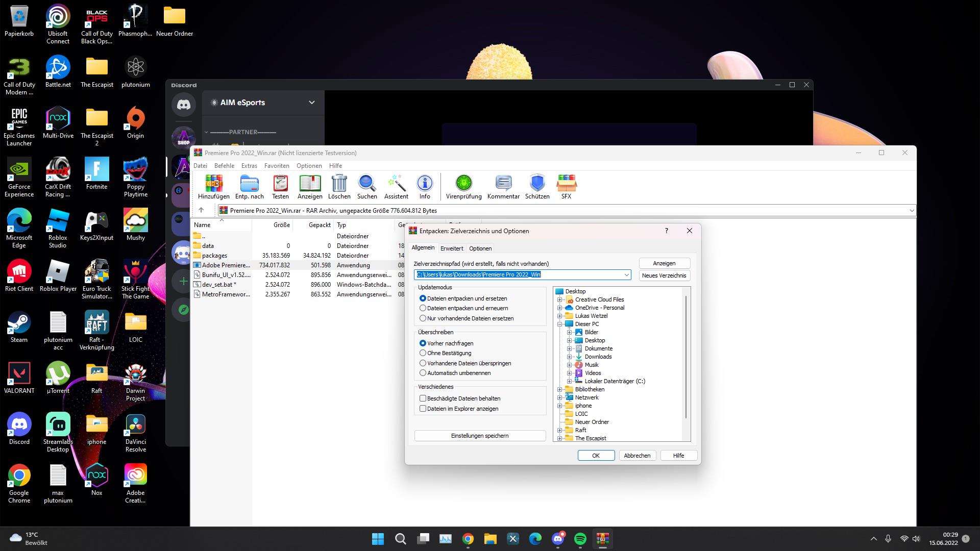Select 'Dateien entpacken und erneuern' mode
The height and width of the screenshot is (551, 980).
coord(423,308)
